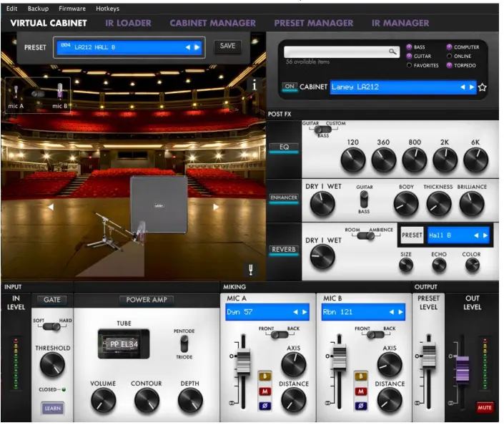This screenshot has height=428, width=504.
Task: Mute Mic B with the M button
Action: [x=360, y=391]
